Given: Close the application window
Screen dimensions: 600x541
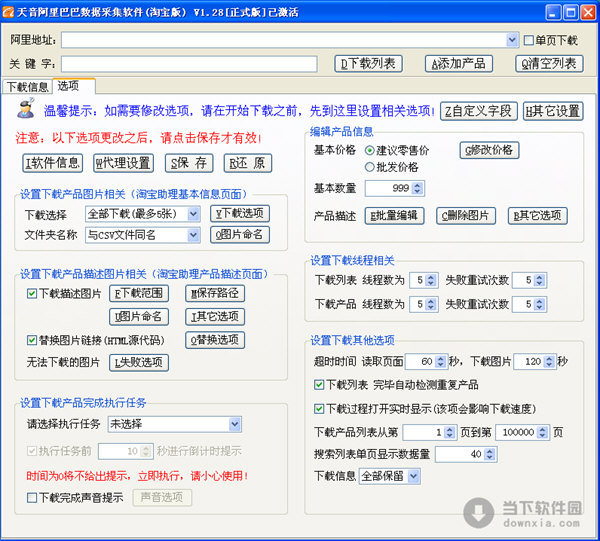Looking at the screenshot, I should (588, 13).
